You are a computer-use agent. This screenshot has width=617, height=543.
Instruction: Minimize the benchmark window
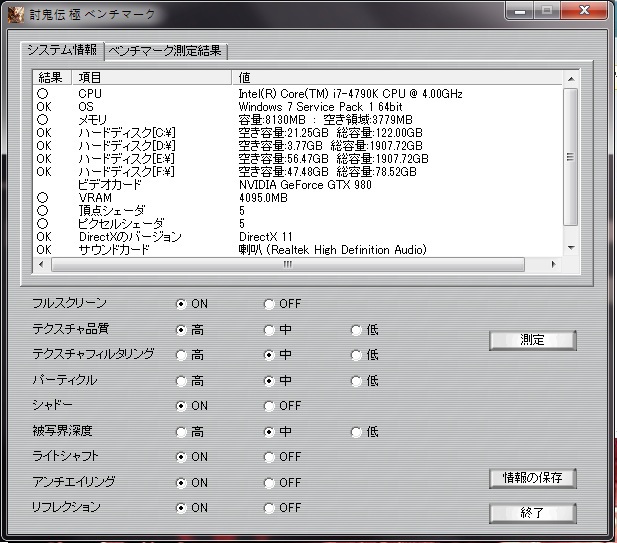click(520, 11)
